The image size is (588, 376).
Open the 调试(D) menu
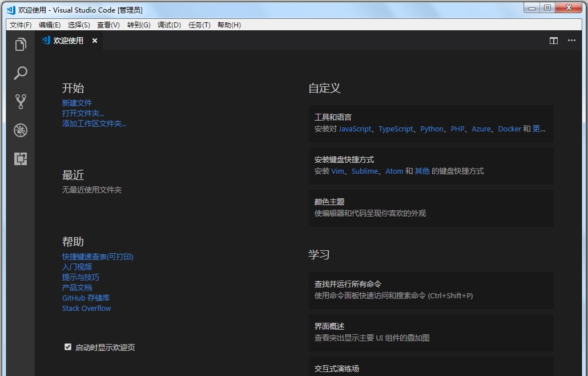point(169,25)
